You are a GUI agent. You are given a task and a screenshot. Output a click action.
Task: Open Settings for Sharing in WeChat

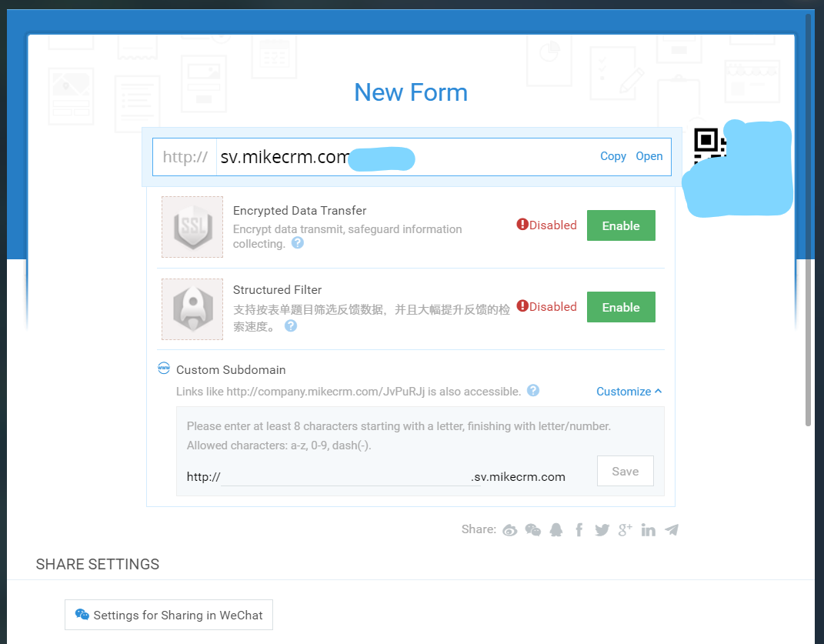168,615
